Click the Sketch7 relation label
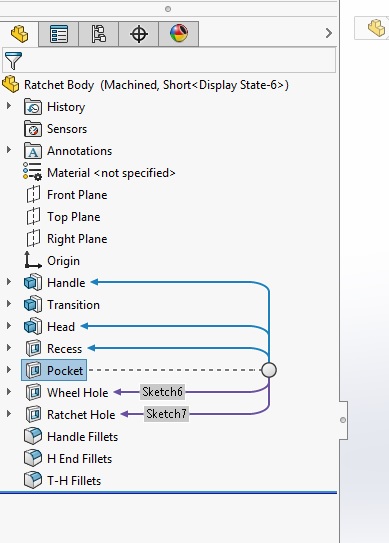The width and height of the screenshot is (389, 543). coord(166,414)
